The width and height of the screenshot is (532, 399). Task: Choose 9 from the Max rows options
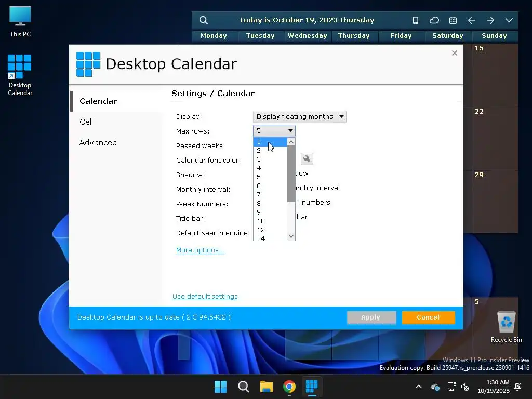pos(270,212)
